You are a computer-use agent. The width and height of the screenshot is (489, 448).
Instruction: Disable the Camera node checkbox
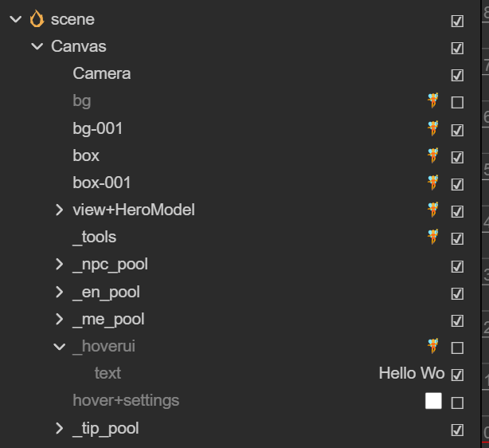457,75
